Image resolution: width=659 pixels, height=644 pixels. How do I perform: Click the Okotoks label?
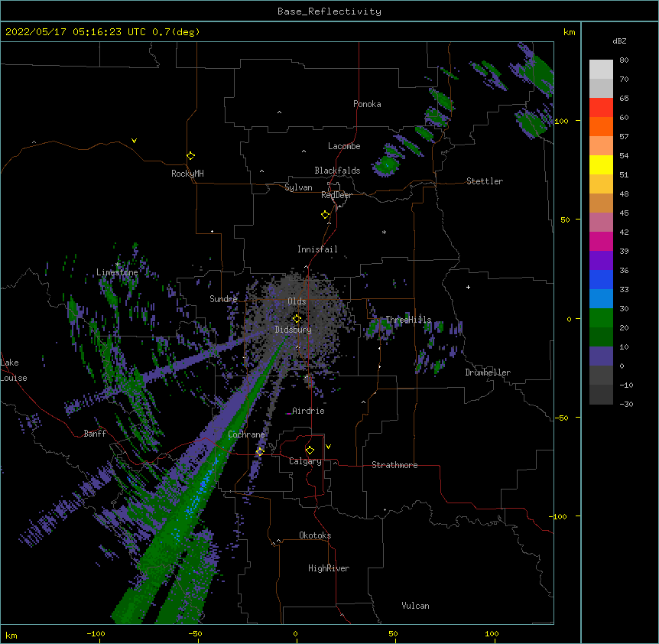click(x=315, y=535)
